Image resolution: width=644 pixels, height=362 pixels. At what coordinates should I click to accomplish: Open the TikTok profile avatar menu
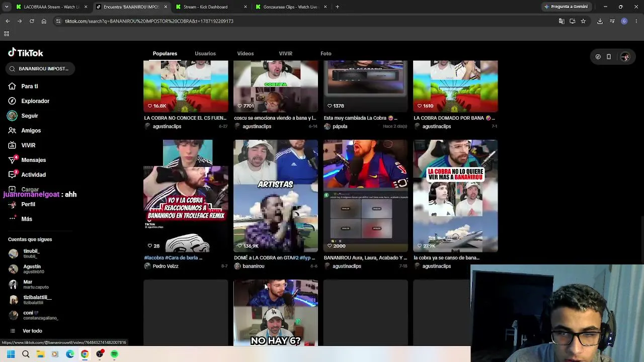tap(625, 57)
